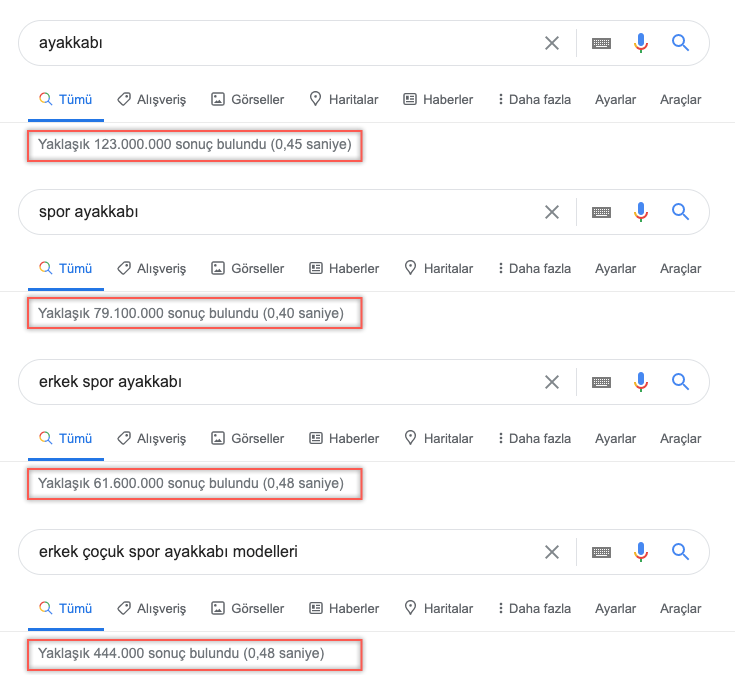Expand 'Daha fazla' under the 'ayakkabı' search

pos(534,99)
